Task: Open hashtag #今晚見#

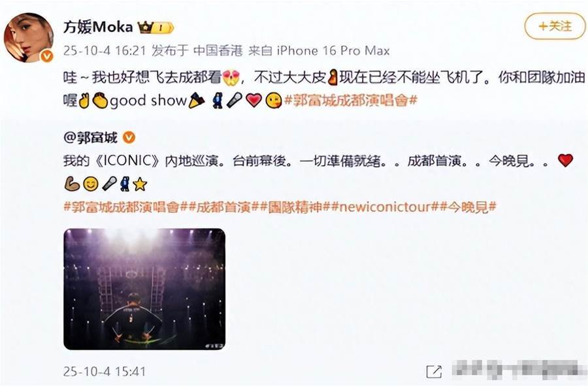Action: 467,207
